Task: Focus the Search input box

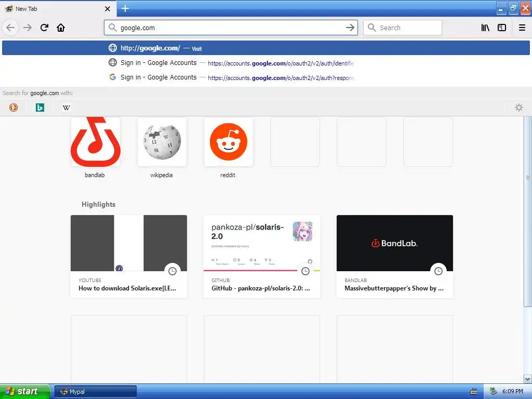Action: coord(403,28)
